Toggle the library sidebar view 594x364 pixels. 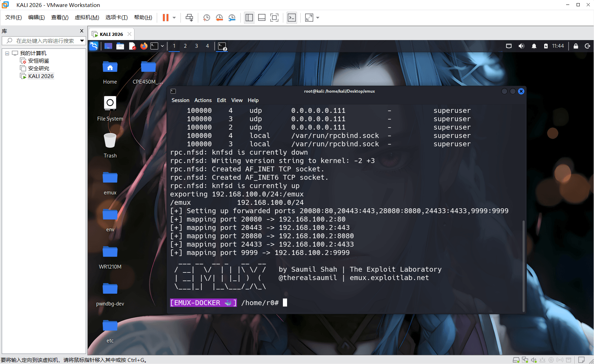249,18
